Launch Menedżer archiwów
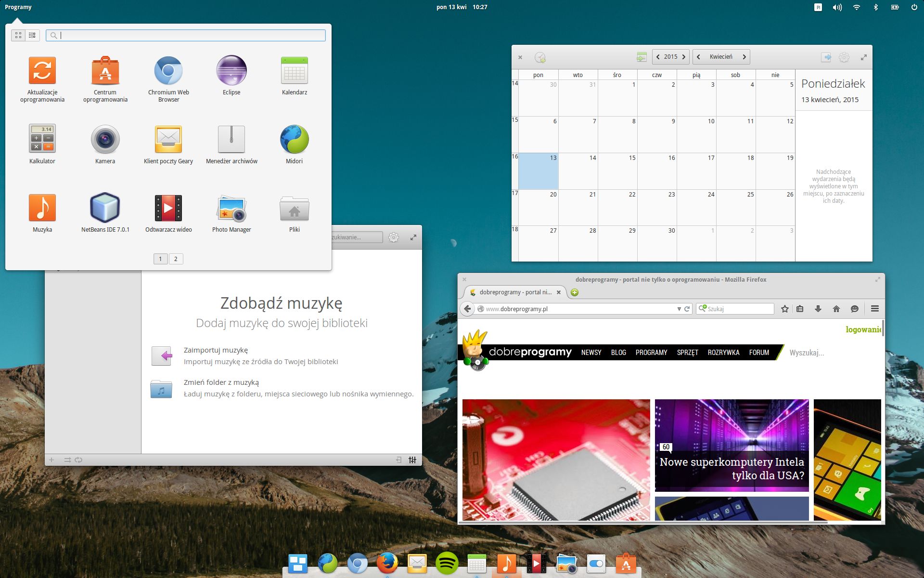The height and width of the screenshot is (578, 924). point(231,144)
